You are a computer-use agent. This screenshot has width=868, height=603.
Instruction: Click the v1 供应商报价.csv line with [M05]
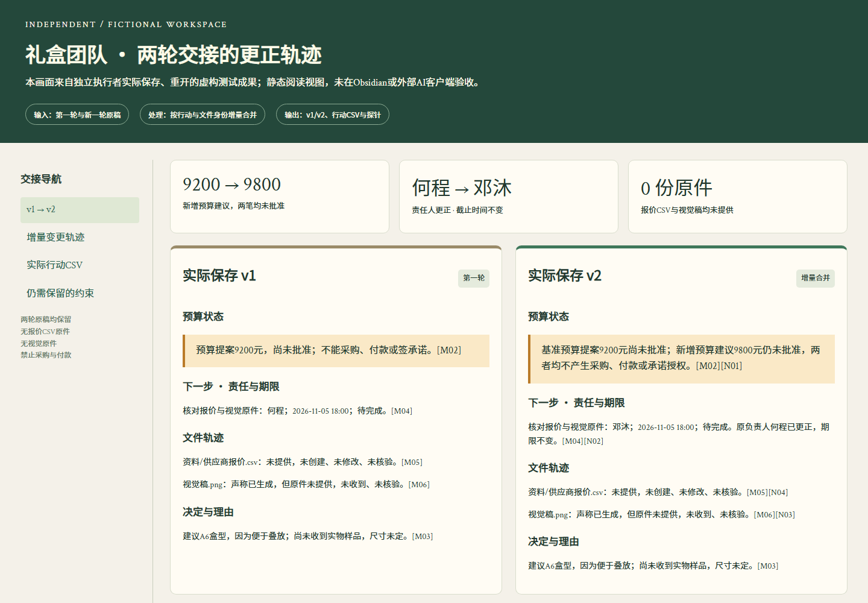click(x=303, y=463)
